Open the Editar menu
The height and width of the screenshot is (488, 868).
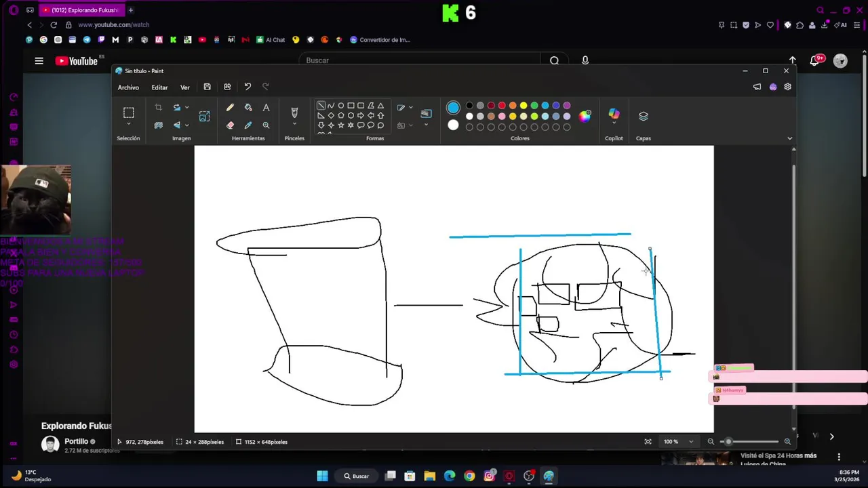point(159,87)
